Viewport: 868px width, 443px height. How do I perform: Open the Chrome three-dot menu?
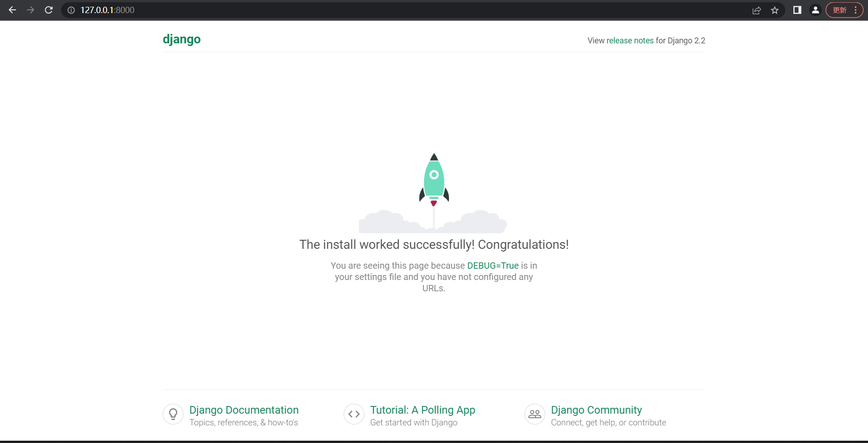click(856, 10)
